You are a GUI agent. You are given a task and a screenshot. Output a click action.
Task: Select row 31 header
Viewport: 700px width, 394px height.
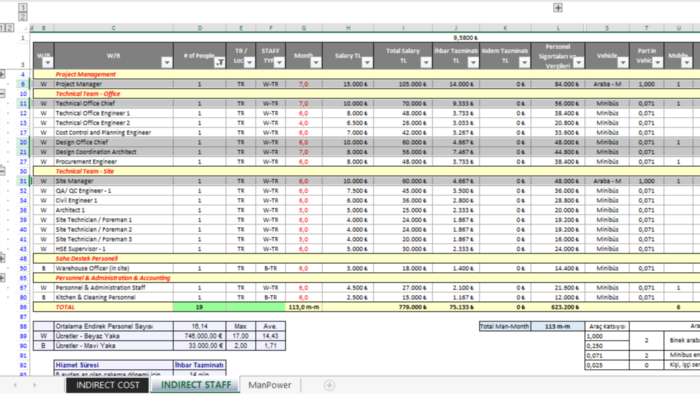point(23,181)
